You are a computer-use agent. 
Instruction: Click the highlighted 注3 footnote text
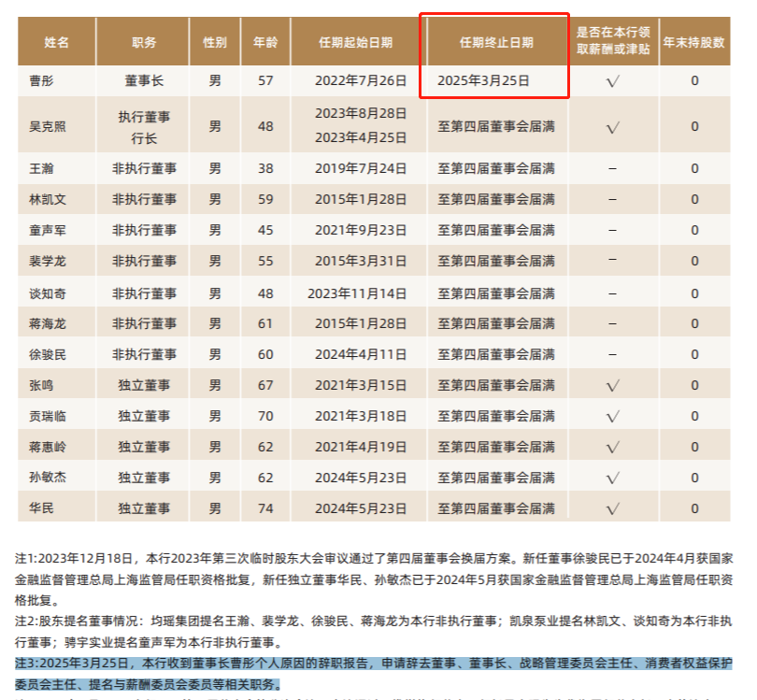pos(374,672)
